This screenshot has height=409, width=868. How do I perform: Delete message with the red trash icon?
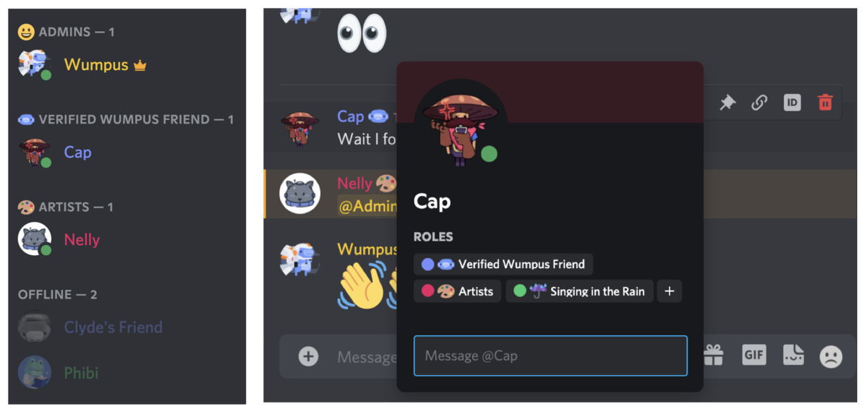(x=825, y=103)
